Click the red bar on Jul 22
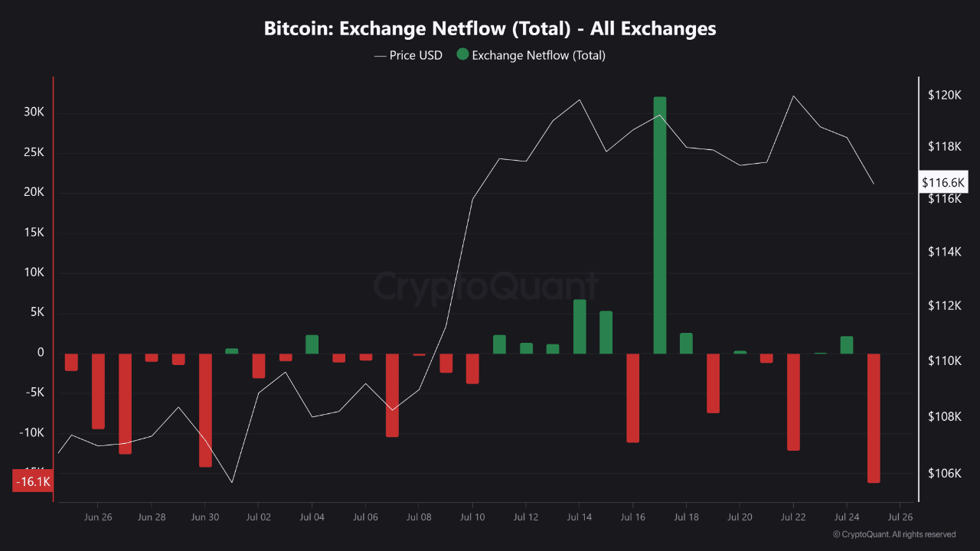980x551 pixels. click(x=793, y=402)
